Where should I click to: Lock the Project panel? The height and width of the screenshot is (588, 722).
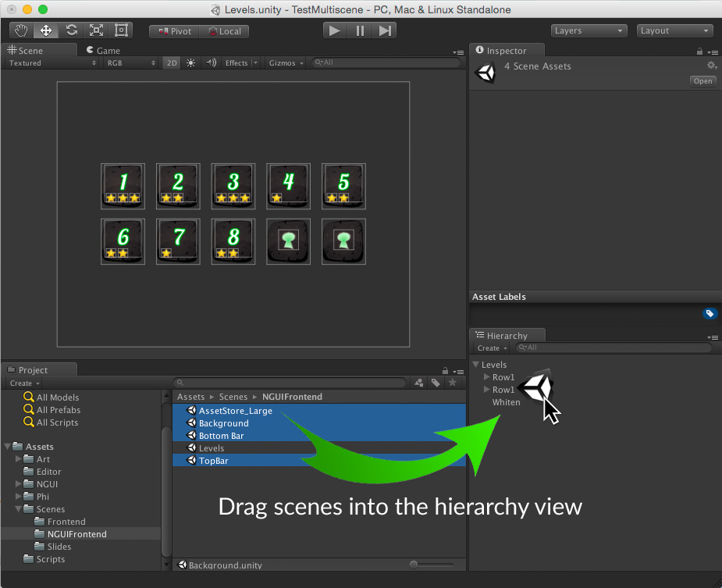(445, 371)
